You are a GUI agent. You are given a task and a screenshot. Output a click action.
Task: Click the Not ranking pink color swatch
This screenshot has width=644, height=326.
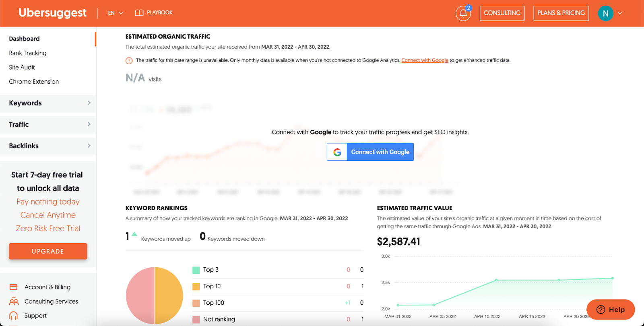[x=196, y=320]
